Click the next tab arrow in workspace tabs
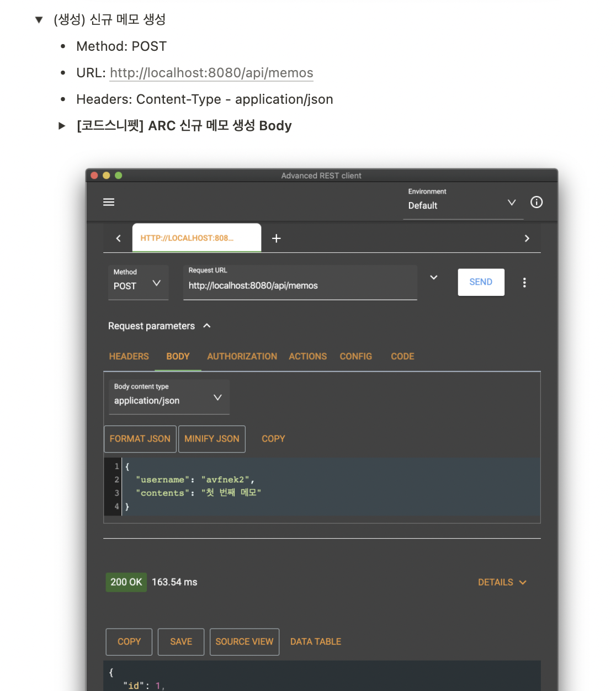The image size is (616, 691). (x=527, y=238)
